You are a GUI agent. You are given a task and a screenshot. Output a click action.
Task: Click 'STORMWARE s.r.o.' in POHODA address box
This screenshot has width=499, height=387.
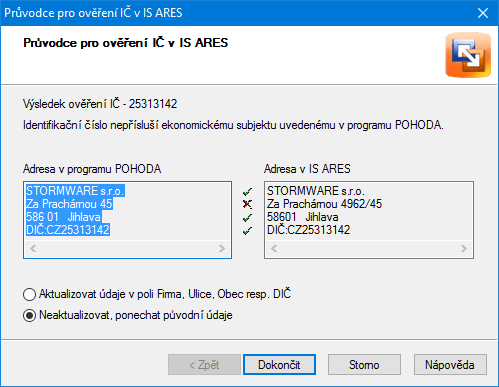point(75,191)
